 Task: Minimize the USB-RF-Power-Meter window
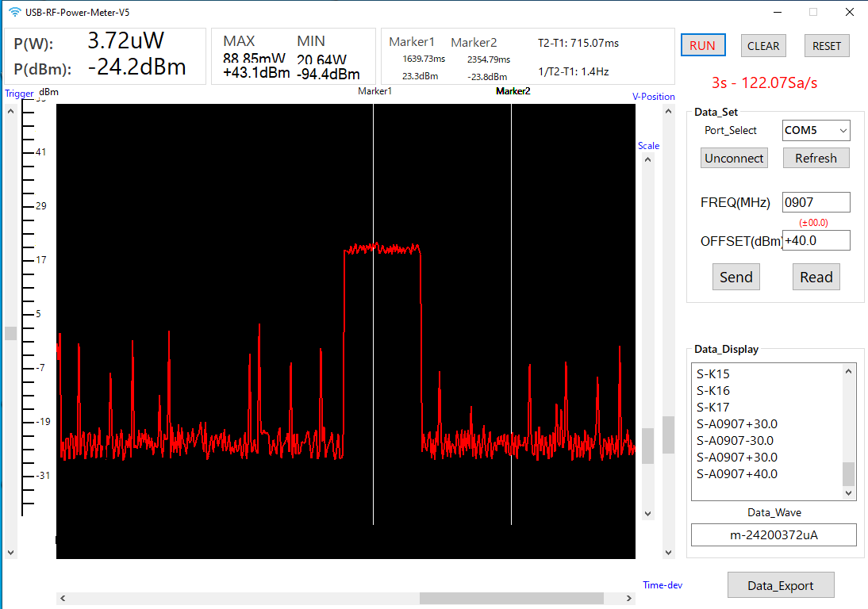tap(778, 12)
